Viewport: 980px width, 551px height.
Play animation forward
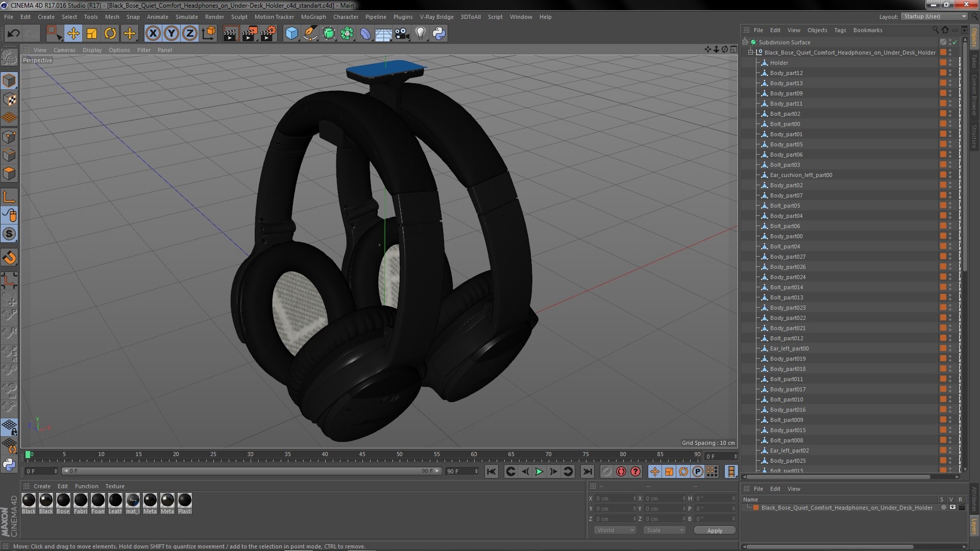coord(539,471)
